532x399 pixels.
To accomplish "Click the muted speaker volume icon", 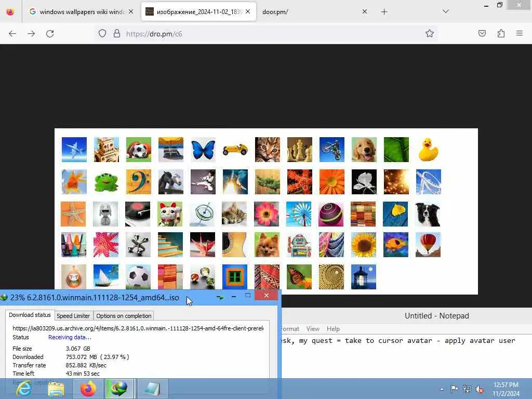I will coord(480,389).
